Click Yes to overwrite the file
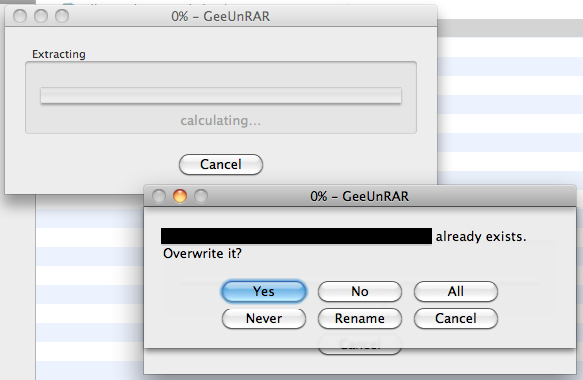Screen dimensions: 583x380 click(264, 291)
